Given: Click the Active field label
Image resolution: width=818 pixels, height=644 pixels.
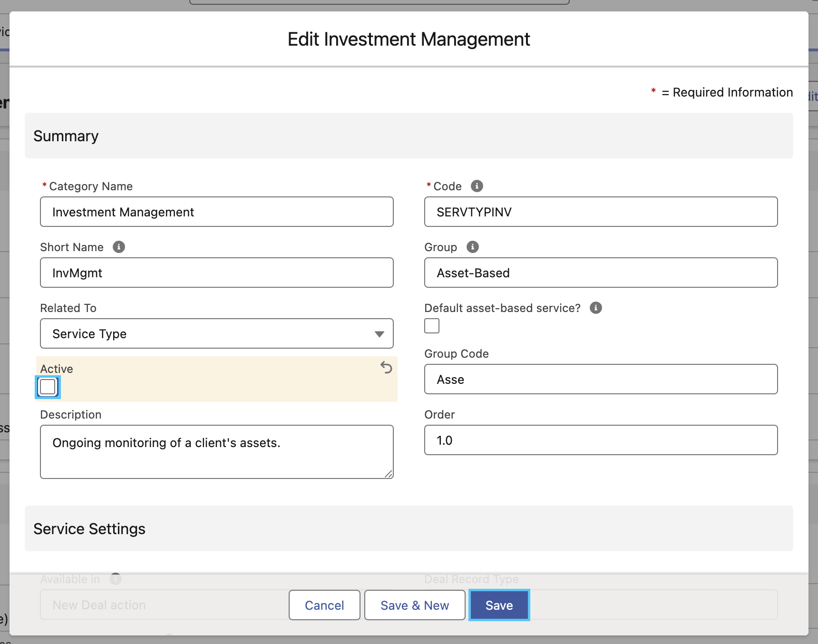Looking at the screenshot, I should click(x=57, y=369).
